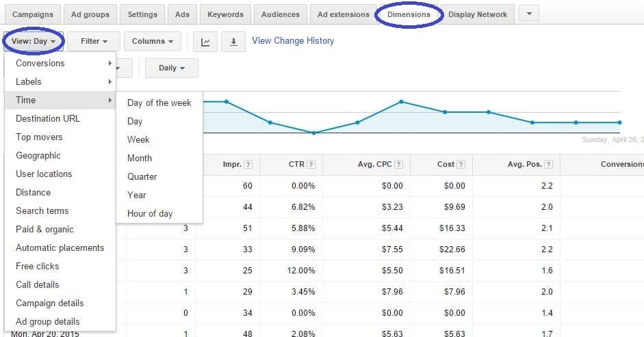Image resolution: width=644 pixels, height=337 pixels.
Task: Expand the Labels submenu arrow
Action: [x=110, y=81]
